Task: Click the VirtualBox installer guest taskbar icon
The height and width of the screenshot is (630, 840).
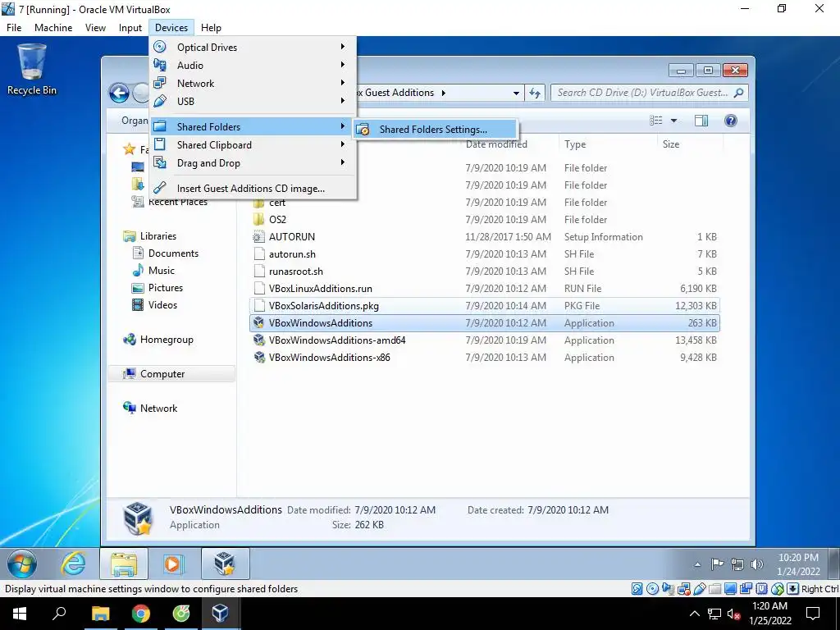Action: (x=225, y=564)
